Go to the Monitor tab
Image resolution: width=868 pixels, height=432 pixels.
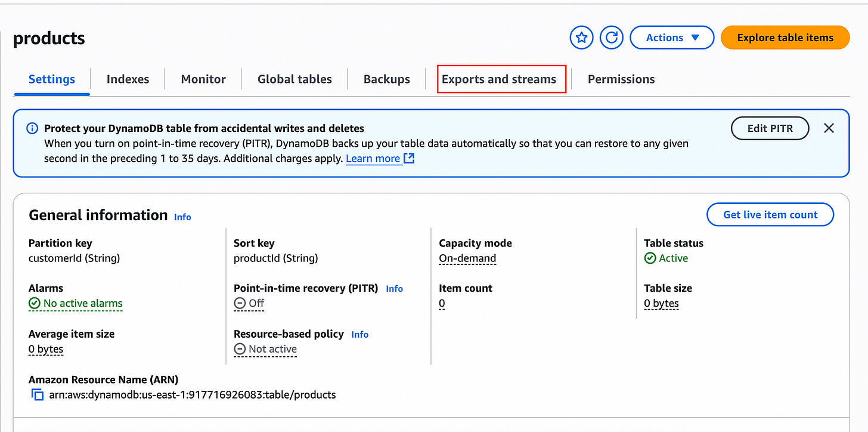point(203,79)
